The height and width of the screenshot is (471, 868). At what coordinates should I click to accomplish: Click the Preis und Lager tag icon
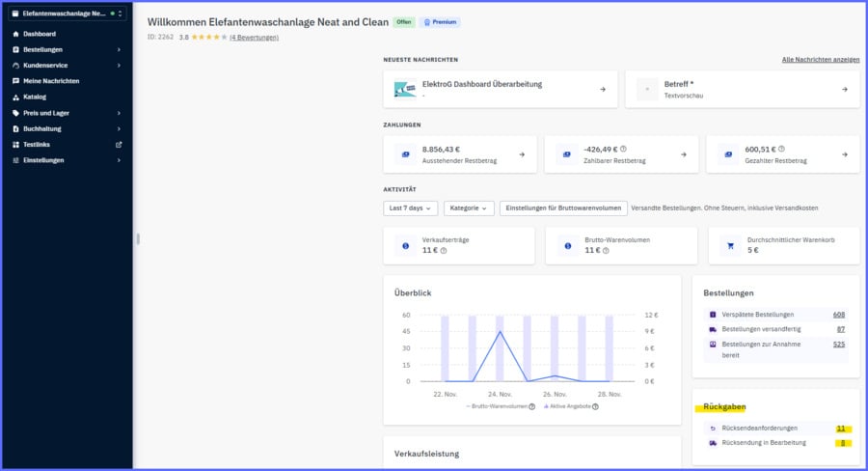[15, 113]
